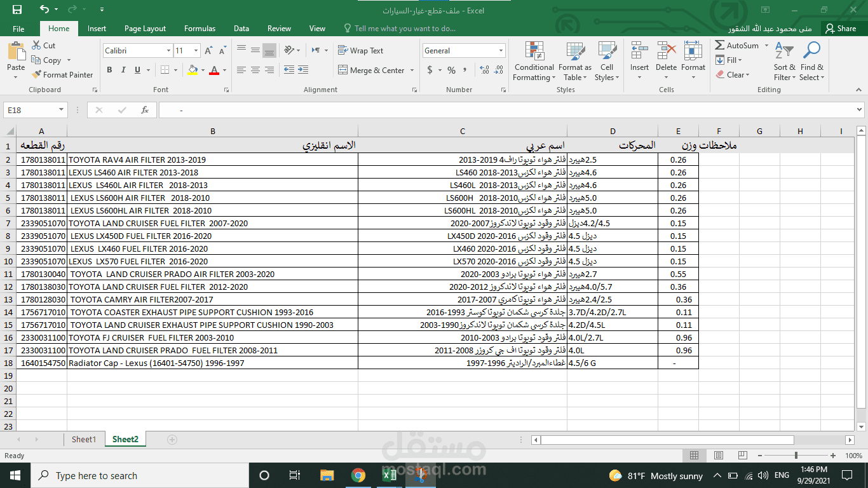Open the Fill dropdown

click(729, 60)
